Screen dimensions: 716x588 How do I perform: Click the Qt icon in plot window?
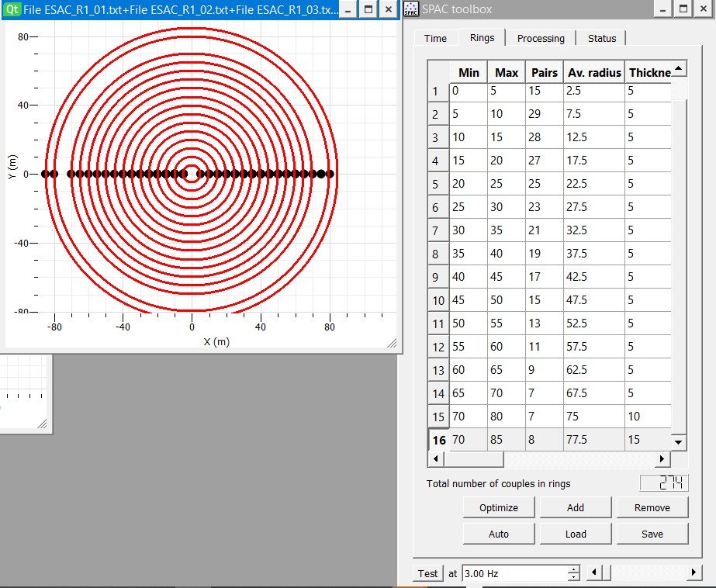[x=12, y=10]
